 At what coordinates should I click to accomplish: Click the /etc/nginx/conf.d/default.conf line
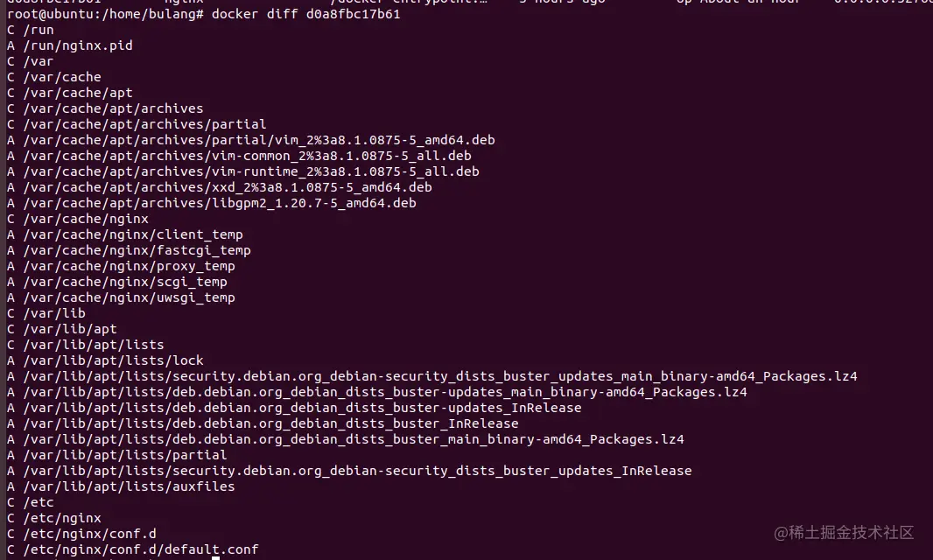tap(133, 549)
